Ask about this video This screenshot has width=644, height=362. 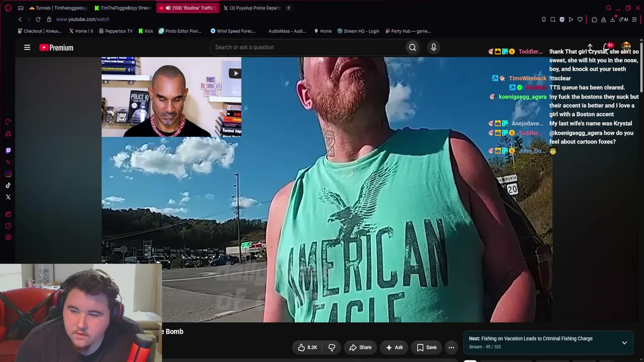[x=394, y=347]
